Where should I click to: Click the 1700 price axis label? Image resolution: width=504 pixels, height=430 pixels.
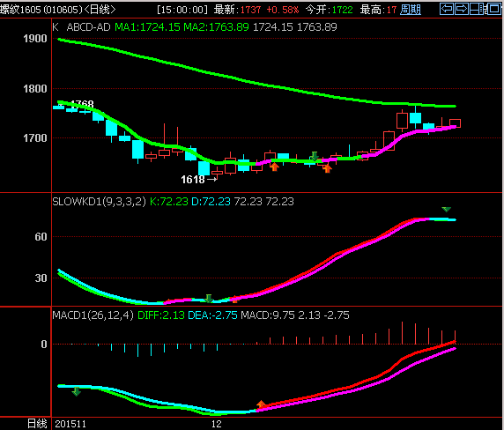point(35,138)
